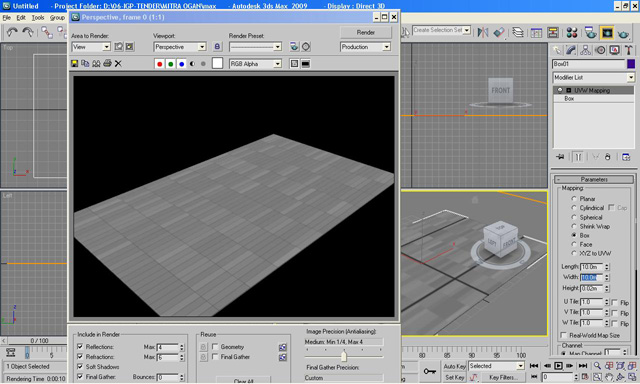
Task: Select Cylindrical mapping option
Action: pos(574,208)
